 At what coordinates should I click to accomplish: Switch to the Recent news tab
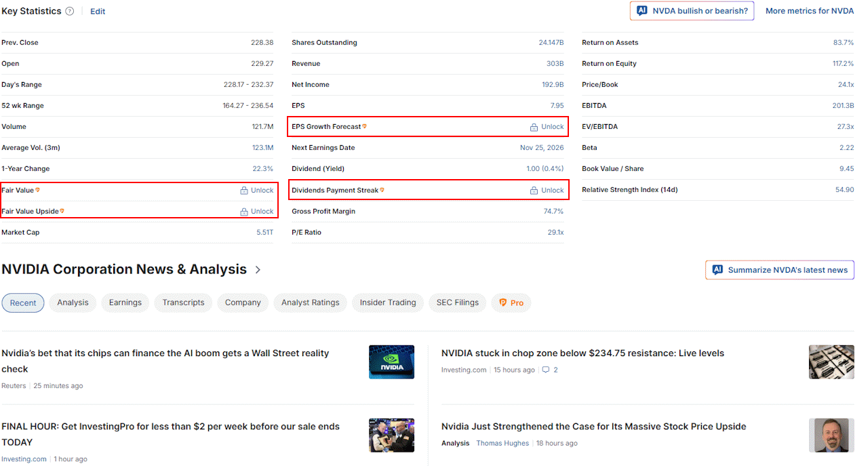click(23, 303)
